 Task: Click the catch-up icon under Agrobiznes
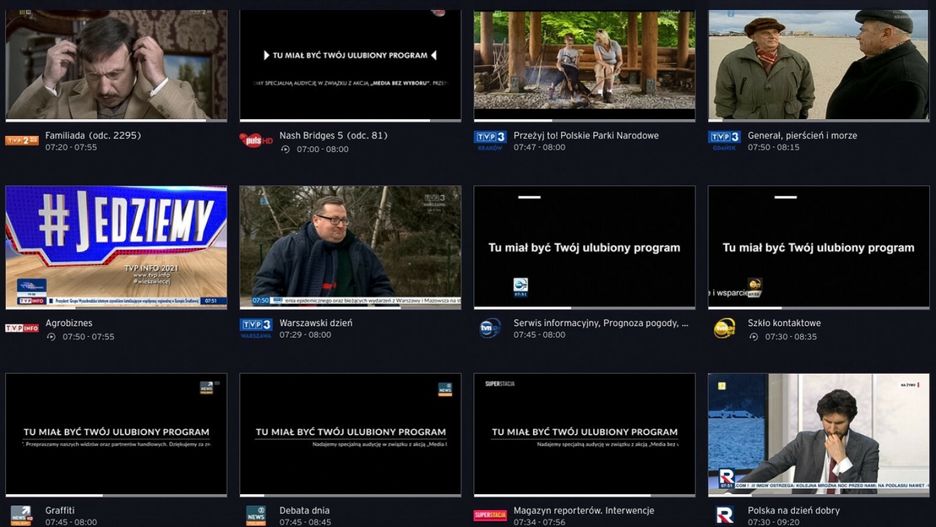pos(51,337)
